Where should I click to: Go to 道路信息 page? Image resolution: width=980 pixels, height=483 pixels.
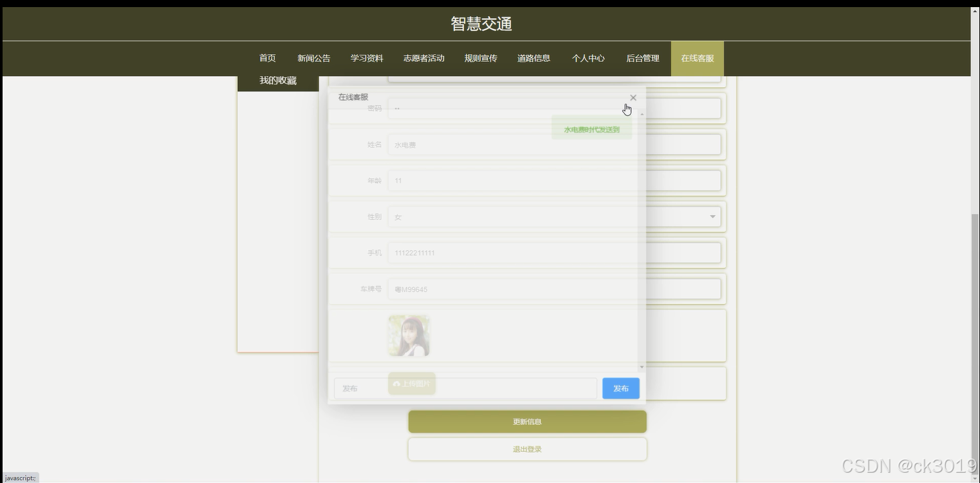click(534, 58)
